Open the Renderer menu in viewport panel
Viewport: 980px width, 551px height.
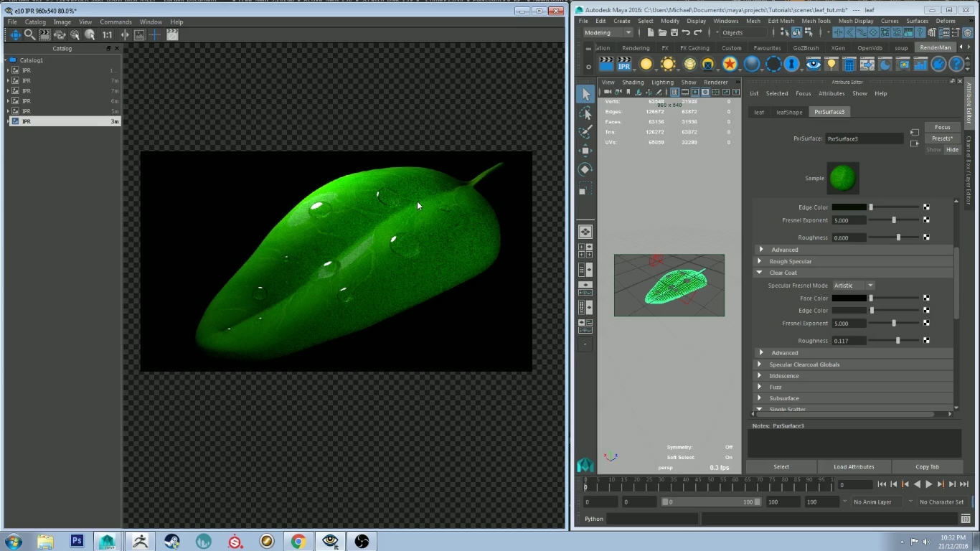coord(715,83)
